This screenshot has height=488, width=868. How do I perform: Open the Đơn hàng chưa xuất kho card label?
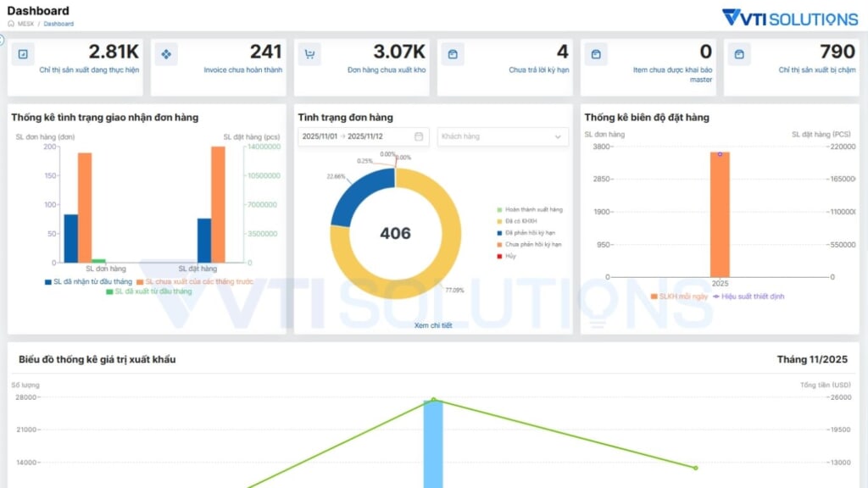[x=387, y=69]
